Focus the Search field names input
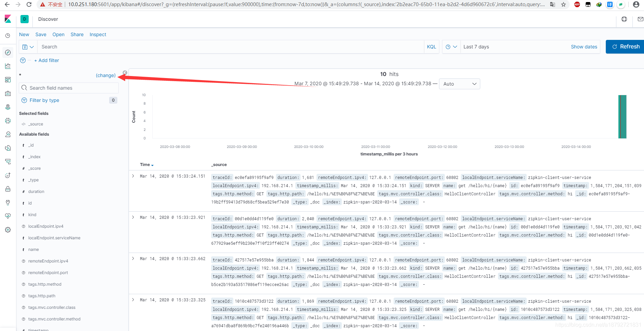The image size is (644, 331). point(69,88)
